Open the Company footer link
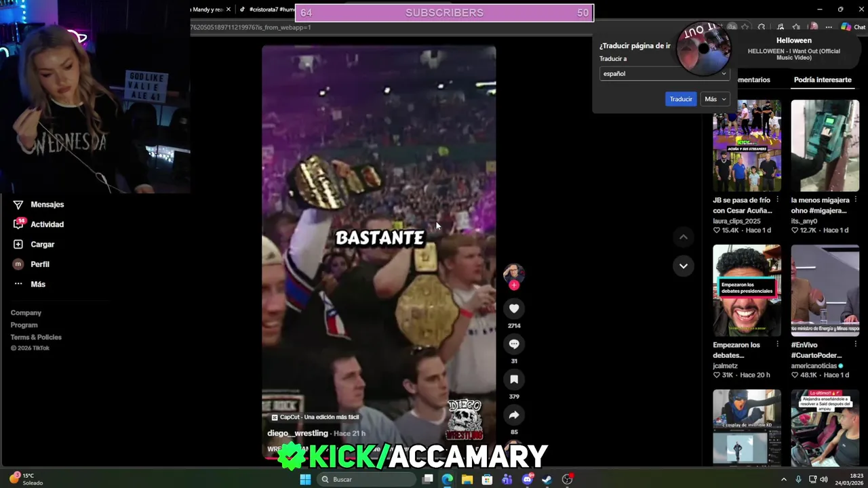This screenshot has height=488, width=868. tap(26, 313)
